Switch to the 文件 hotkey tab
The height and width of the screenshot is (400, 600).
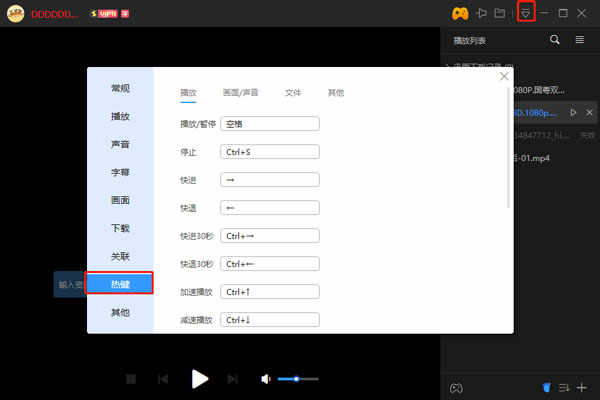293,93
